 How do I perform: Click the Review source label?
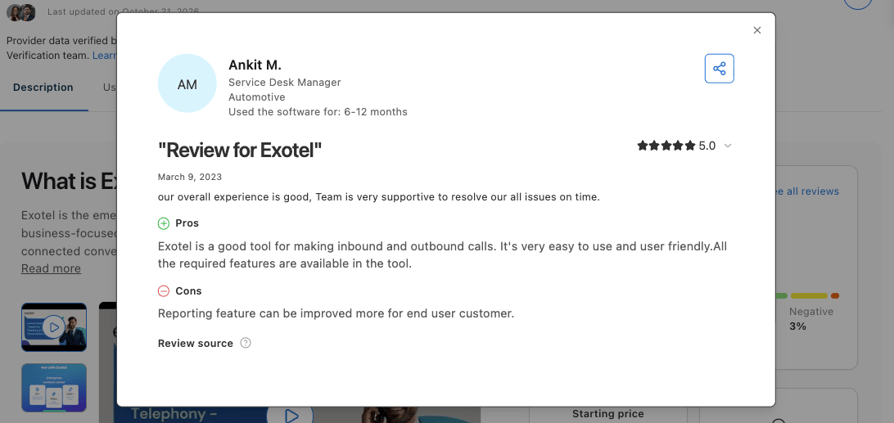[196, 343]
